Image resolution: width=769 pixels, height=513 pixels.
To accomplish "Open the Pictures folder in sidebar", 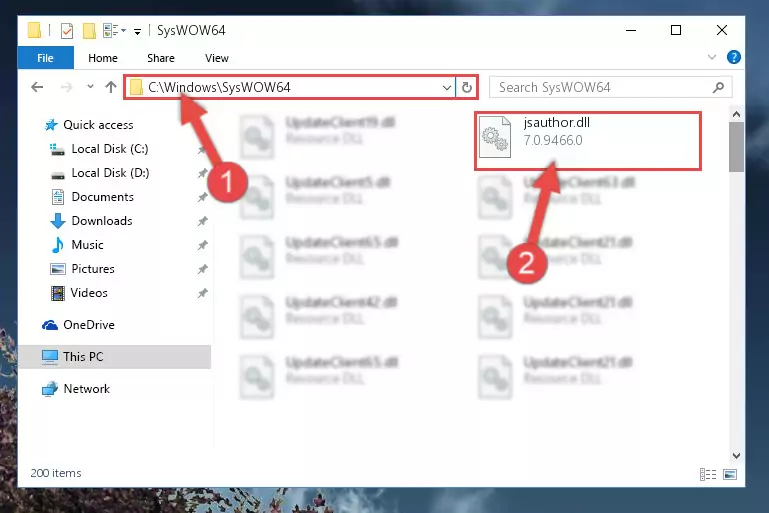I will [93, 269].
